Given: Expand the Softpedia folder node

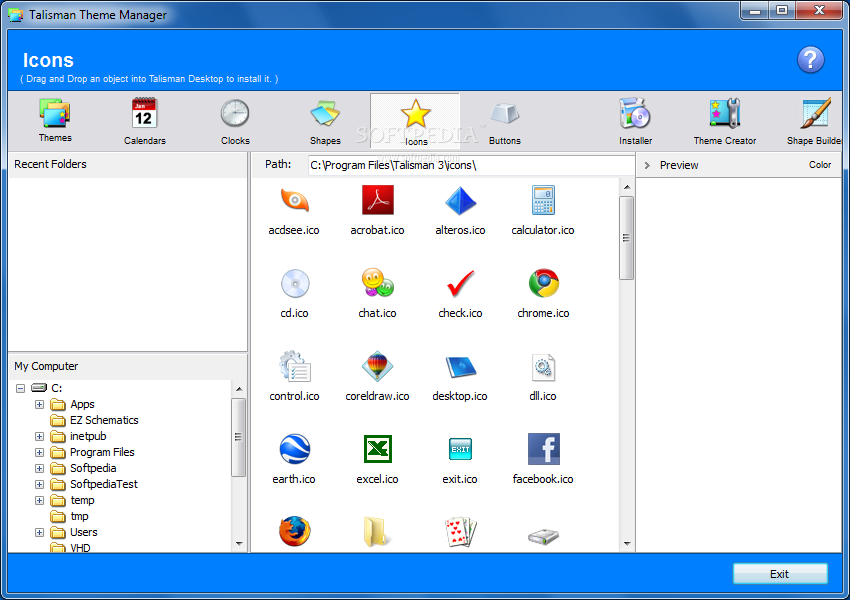Looking at the screenshot, I should [39, 468].
